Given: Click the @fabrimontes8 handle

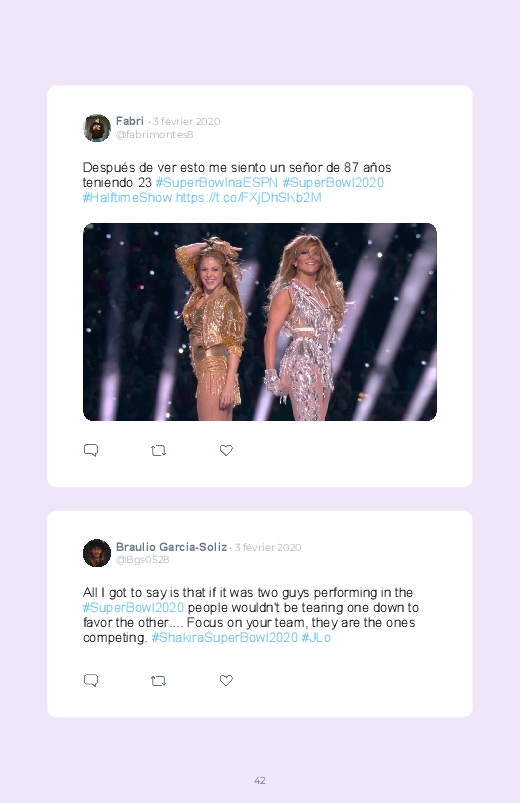Looking at the screenshot, I should tap(154, 134).
